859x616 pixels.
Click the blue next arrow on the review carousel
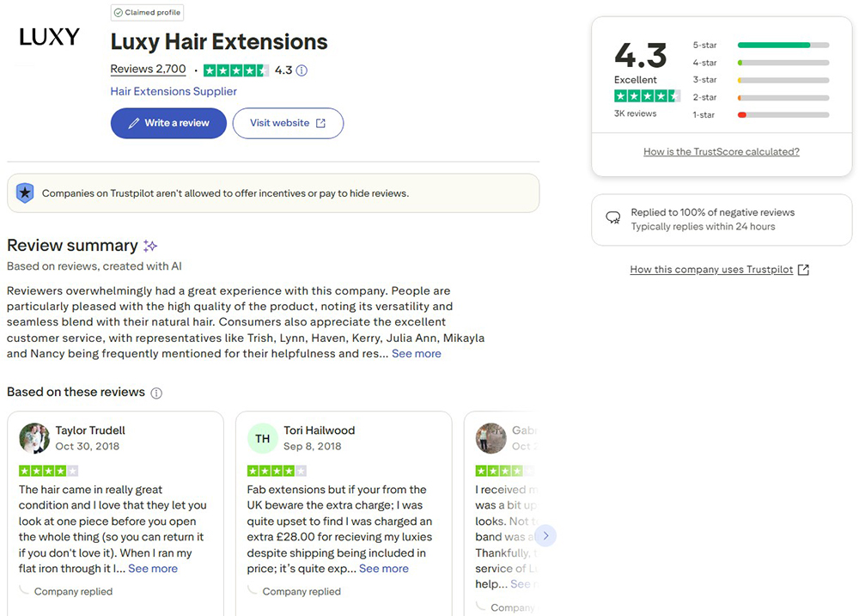tap(545, 534)
